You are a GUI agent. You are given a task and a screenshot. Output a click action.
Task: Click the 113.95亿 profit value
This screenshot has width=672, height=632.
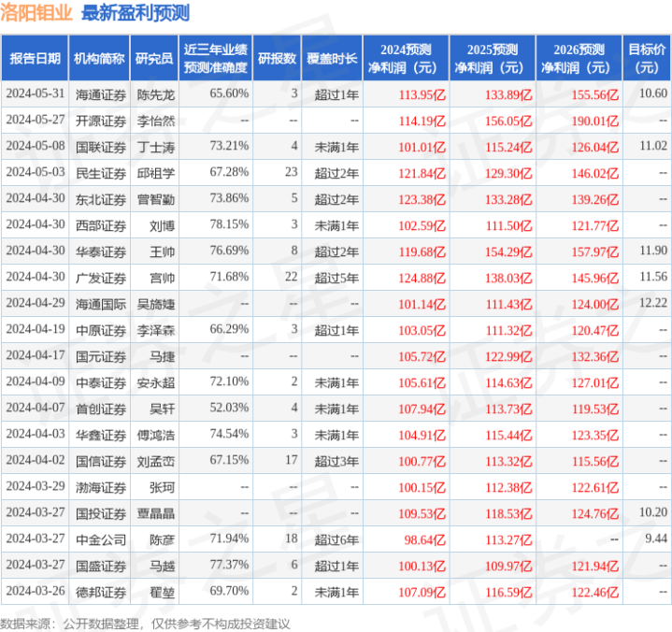tap(422, 94)
